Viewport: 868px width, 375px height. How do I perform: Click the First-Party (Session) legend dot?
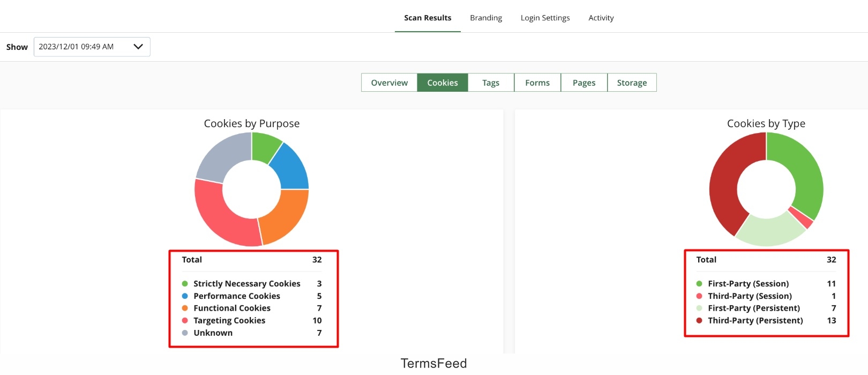tap(699, 284)
